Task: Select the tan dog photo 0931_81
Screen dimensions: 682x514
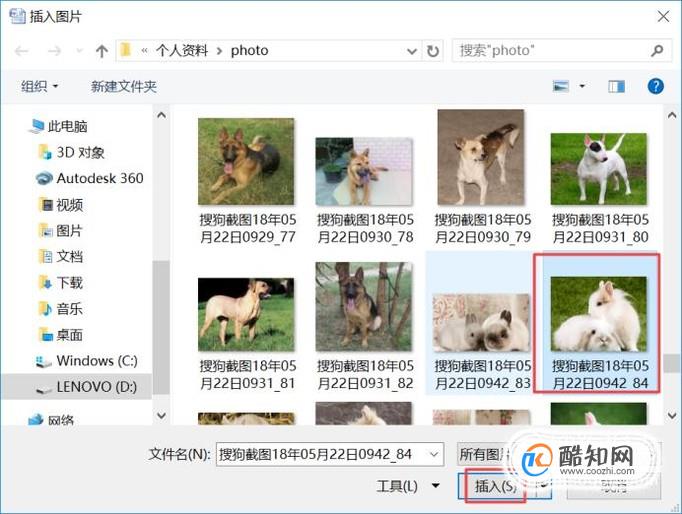Action: coord(246,314)
